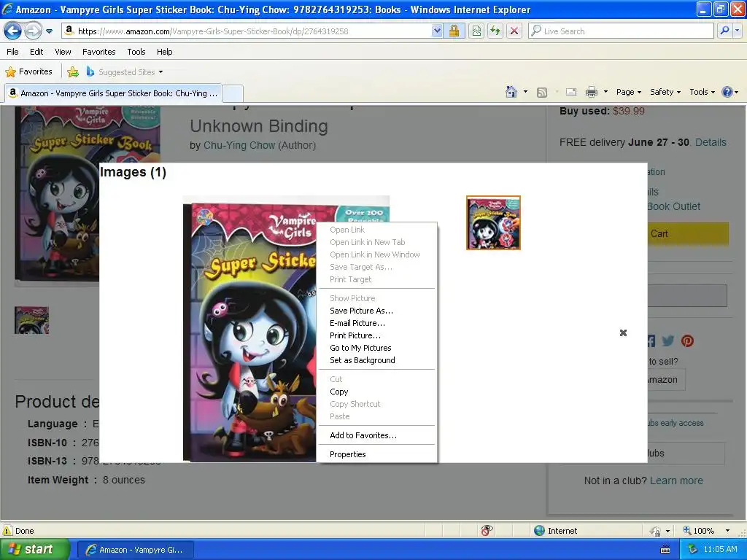The width and height of the screenshot is (747, 560).
Task: Click the Windows Start button
Action: [34, 550]
